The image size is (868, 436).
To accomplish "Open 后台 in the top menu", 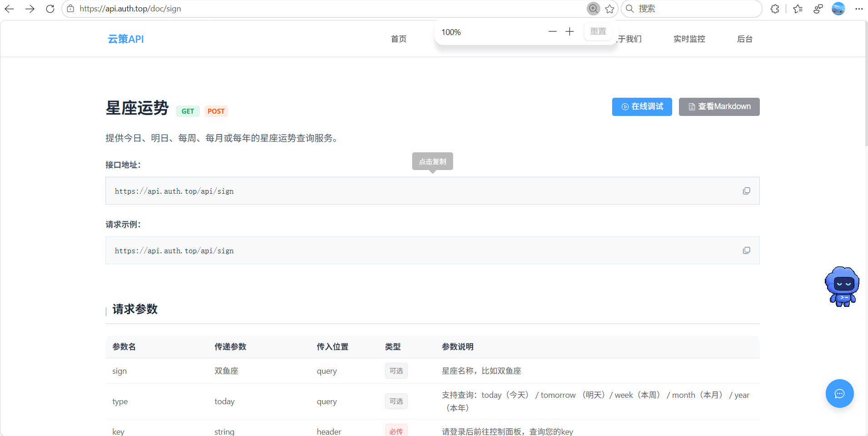I will [x=744, y=39].
